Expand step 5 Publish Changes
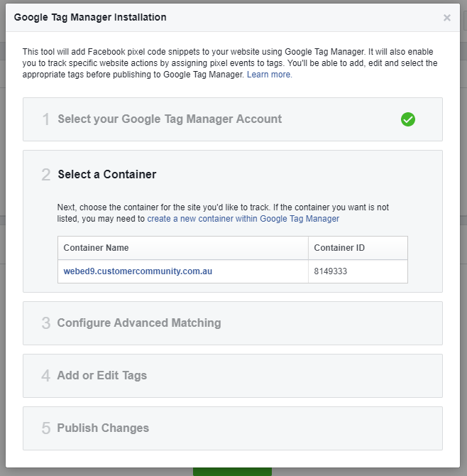467x476 pixels. 233,428
